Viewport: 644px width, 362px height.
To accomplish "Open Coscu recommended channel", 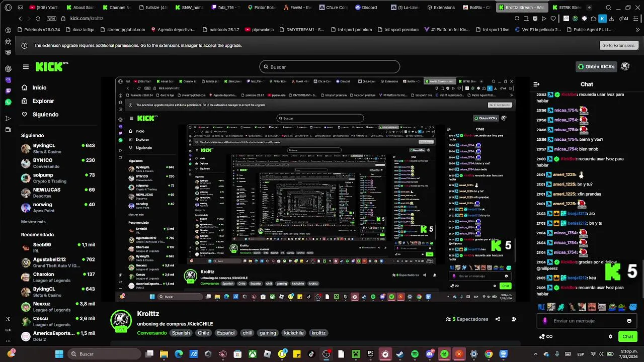I will (x=58, y=321).
